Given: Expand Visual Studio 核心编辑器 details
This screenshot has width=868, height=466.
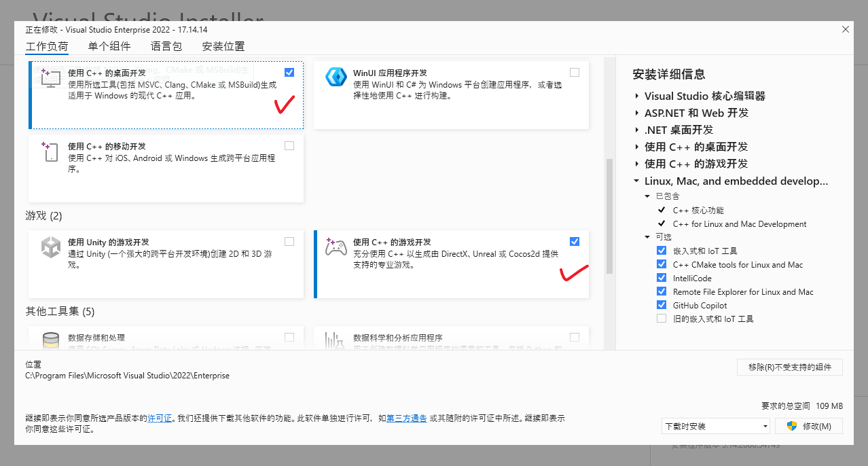Looking at the screenshot, I should [637, 96].
